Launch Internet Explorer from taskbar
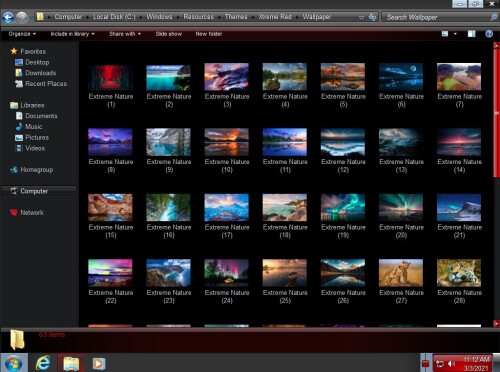500x372 pixels. [43, 363]
